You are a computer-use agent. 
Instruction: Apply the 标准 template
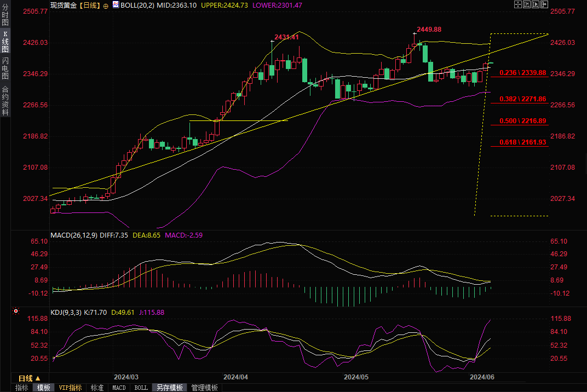click(97, 388)
